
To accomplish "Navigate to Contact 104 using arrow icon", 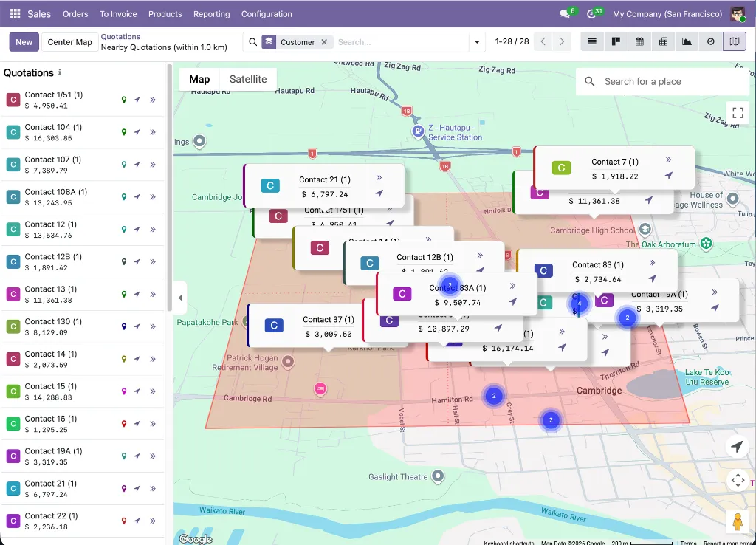I will [x=137, y=132].
